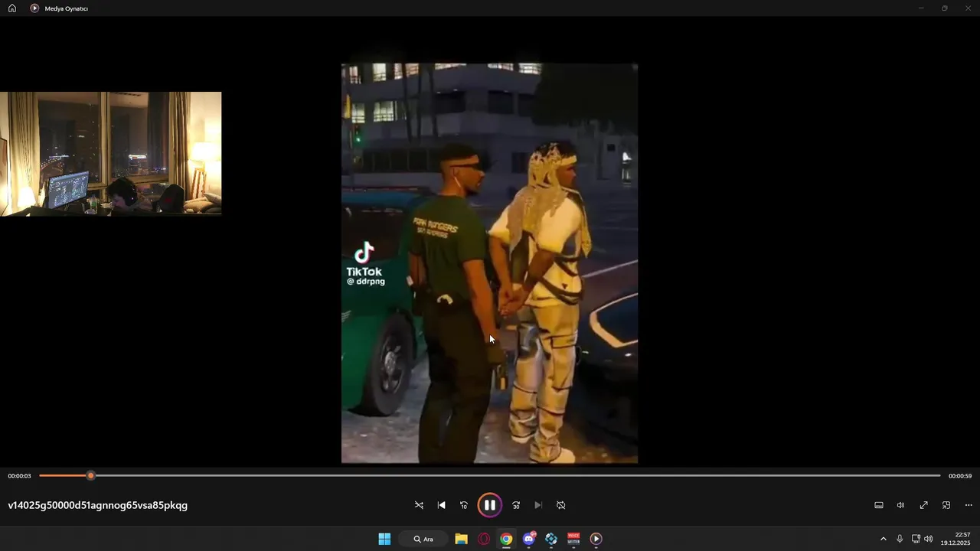The height and width of the screenshot is (551, 980).
Task: Toggle shuffle playback mode
Action: [419, 505]
